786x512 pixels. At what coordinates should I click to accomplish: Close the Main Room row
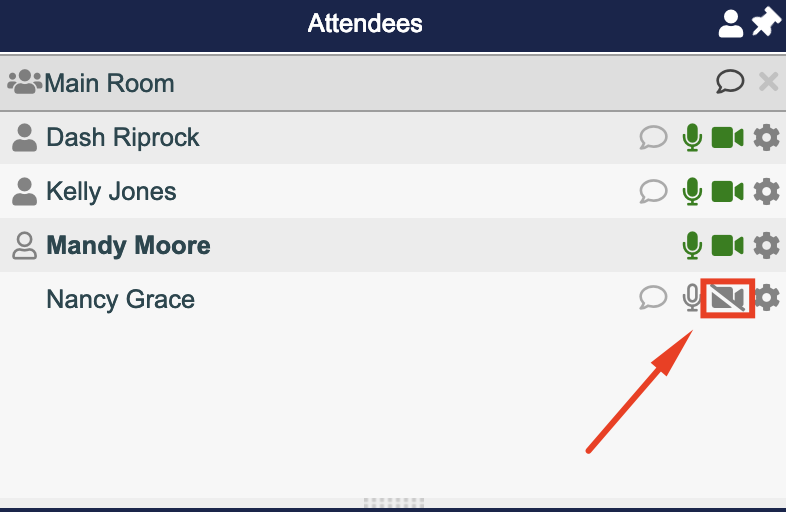(x=768, y=82)
